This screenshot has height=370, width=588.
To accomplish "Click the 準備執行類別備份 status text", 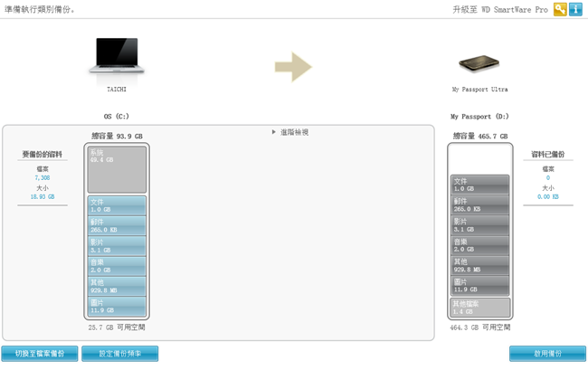I will 40,10.
